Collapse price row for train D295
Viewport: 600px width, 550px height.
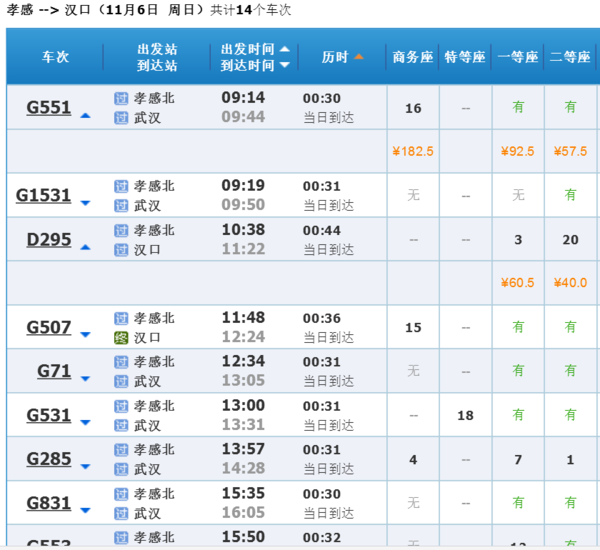[x=85, y=247]
